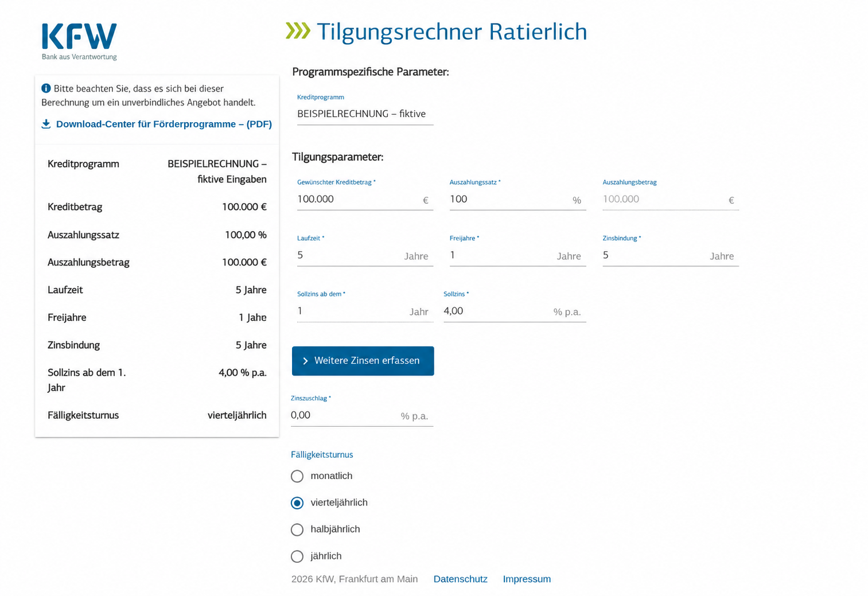Click the disabled Auszahlungsbetrag field

click(x=670, y=199)
